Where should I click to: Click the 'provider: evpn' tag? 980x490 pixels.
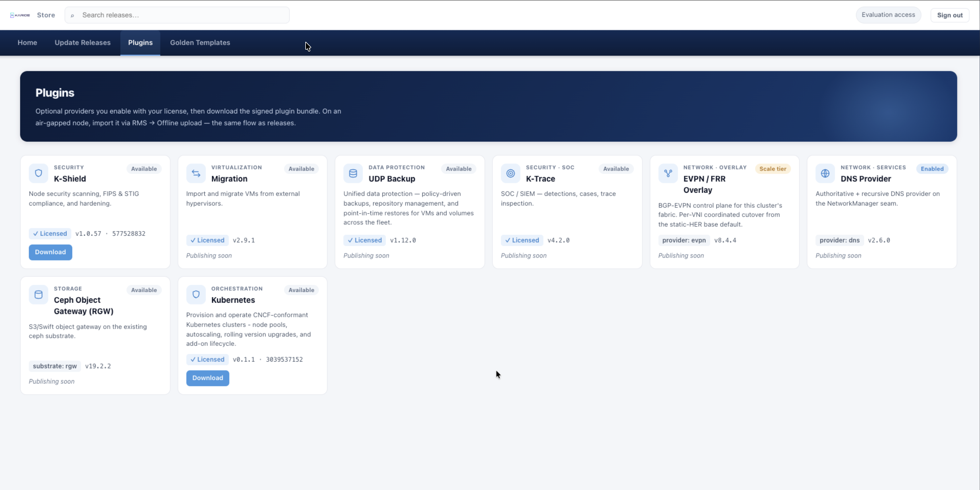click(684, 240)
